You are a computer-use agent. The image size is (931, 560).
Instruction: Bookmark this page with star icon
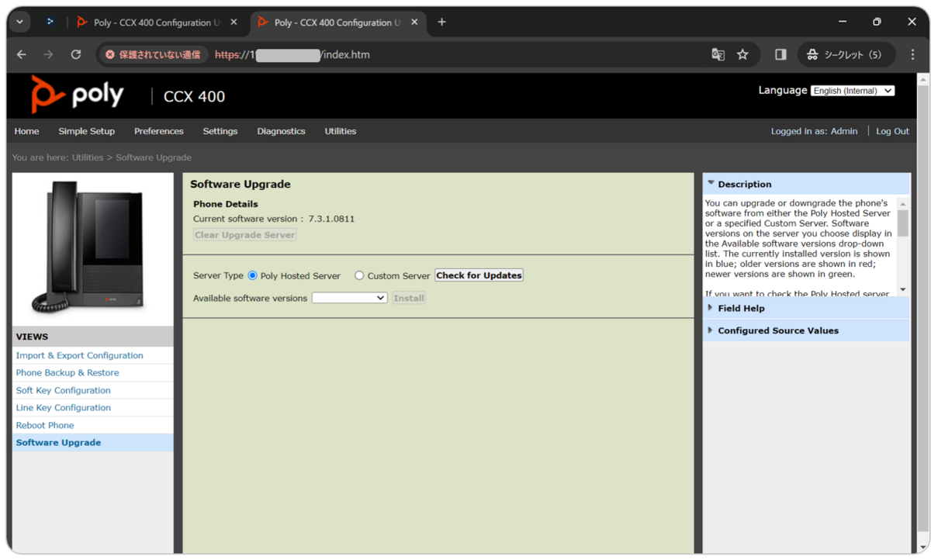coord(742,54)
